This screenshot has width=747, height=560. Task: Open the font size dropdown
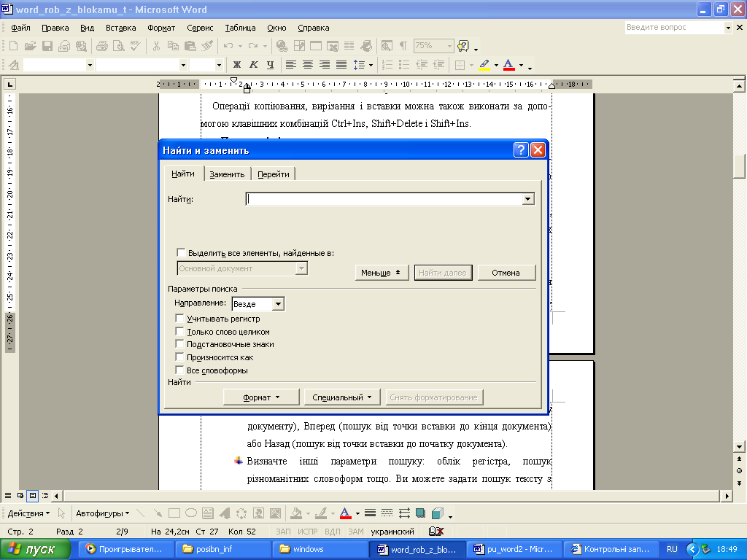[219, 65]
